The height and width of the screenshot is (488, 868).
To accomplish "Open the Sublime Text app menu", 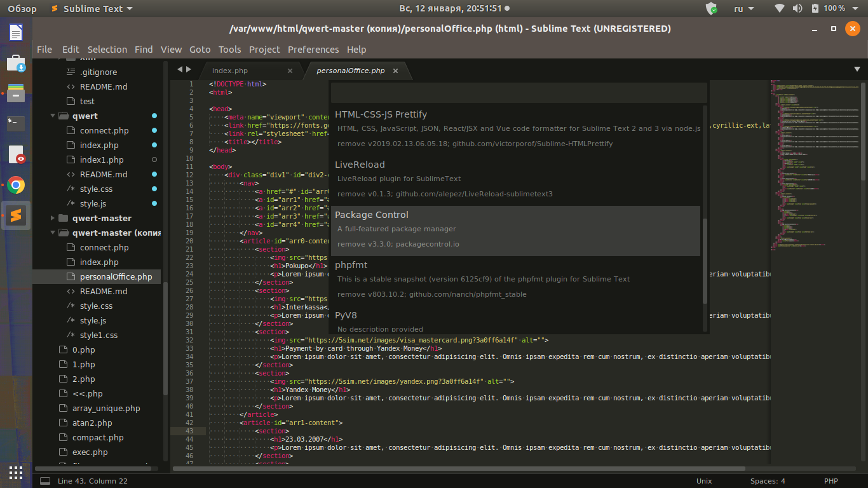I will (92, 9).
